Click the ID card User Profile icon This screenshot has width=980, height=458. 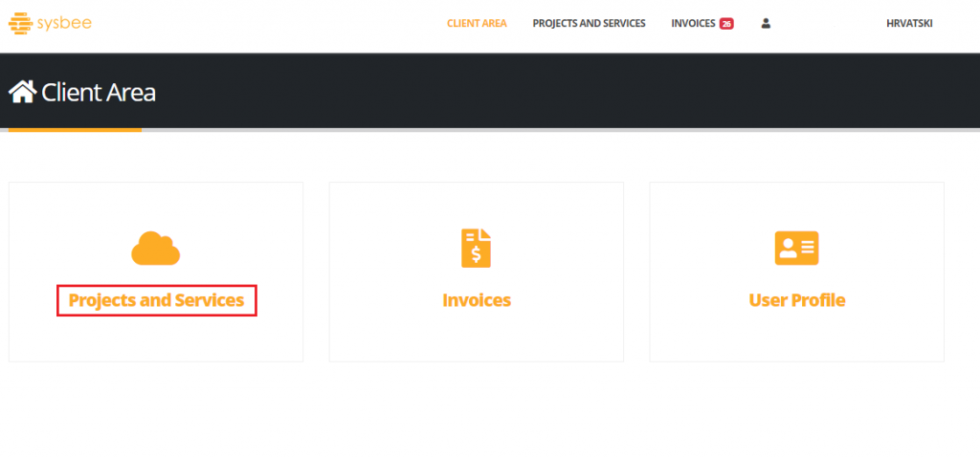point(796,249)
